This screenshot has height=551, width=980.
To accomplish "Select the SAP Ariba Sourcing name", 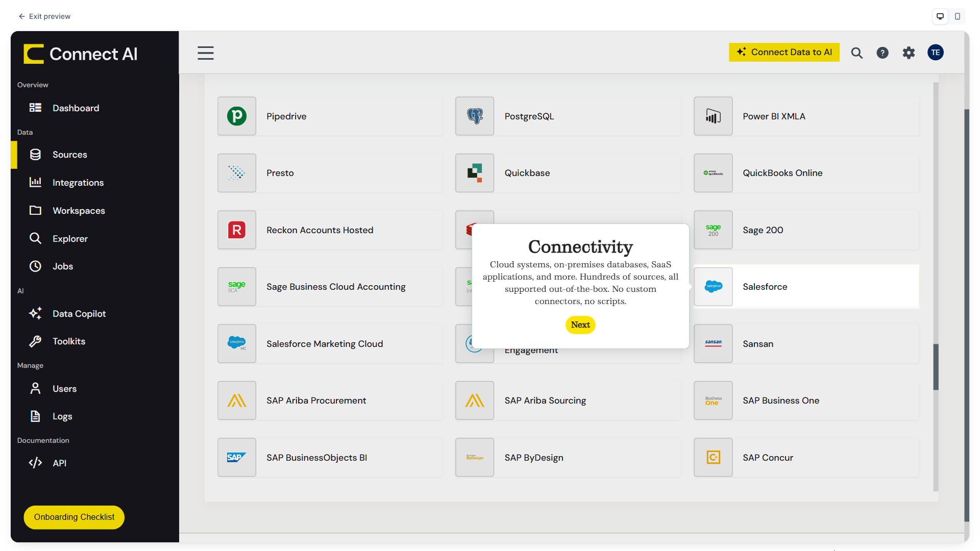I will 545,400.
